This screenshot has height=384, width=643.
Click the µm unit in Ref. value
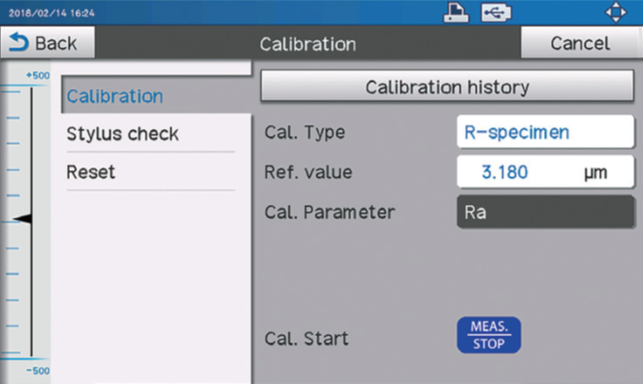(x=596, y=173)
